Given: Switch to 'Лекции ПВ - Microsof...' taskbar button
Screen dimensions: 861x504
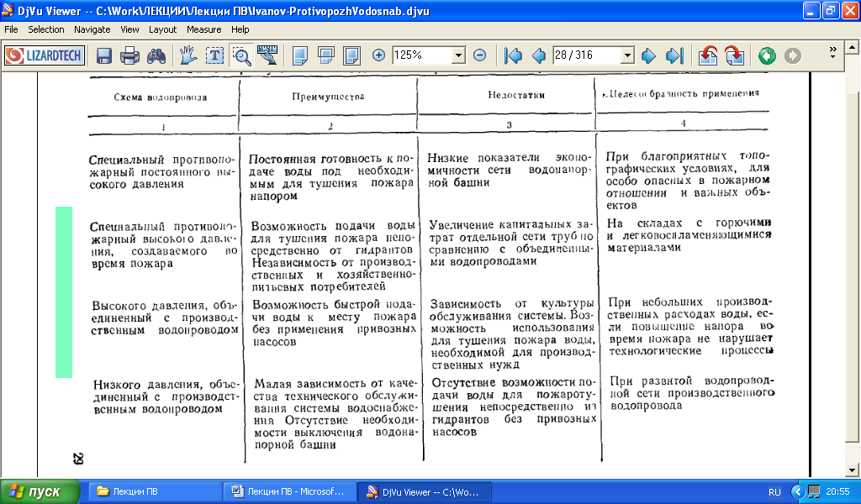Looking at the screenshot, I should point(289,492).
